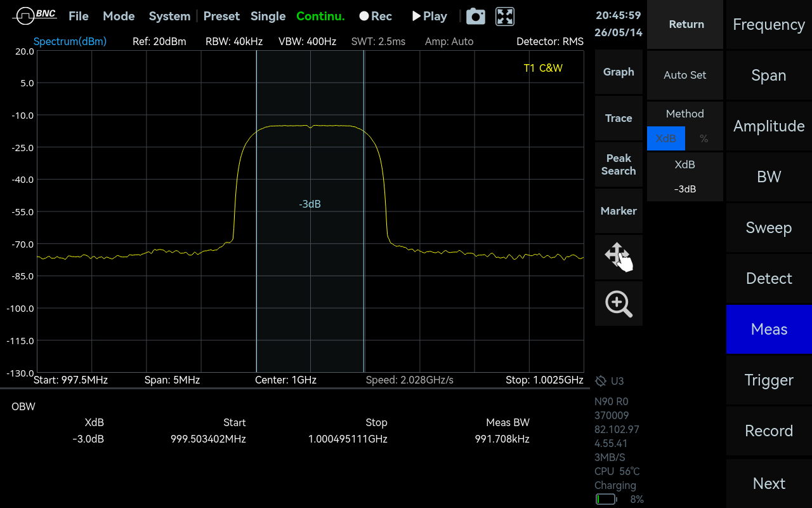Activate the pan/move hand tool
Screen dimensions: 812x508
(x=619, y=257)
